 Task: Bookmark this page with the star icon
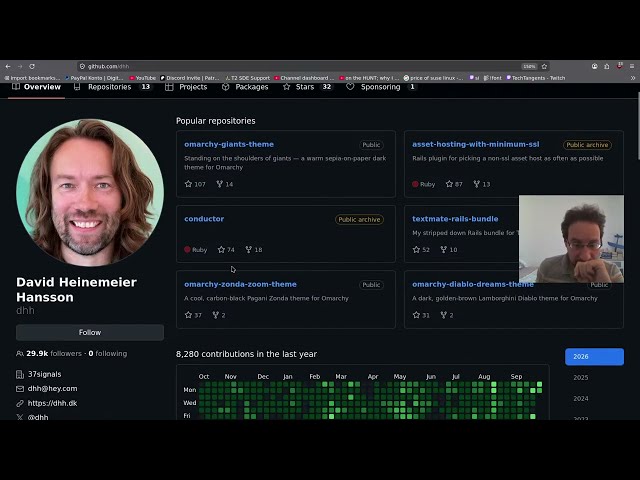[x=544, y=66]
